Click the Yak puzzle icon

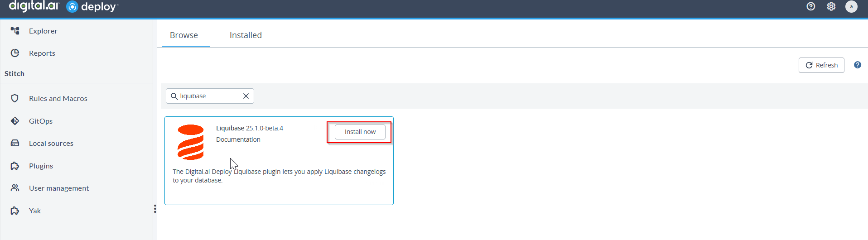15,211
